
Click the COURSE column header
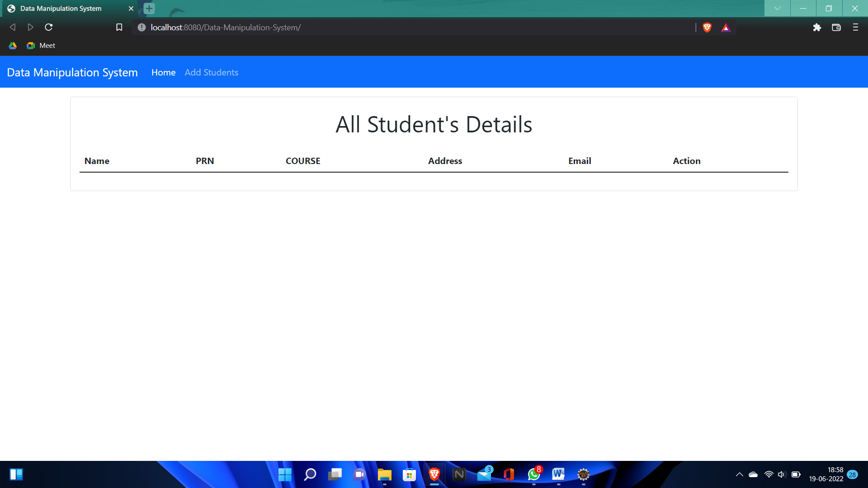[303, 161]
